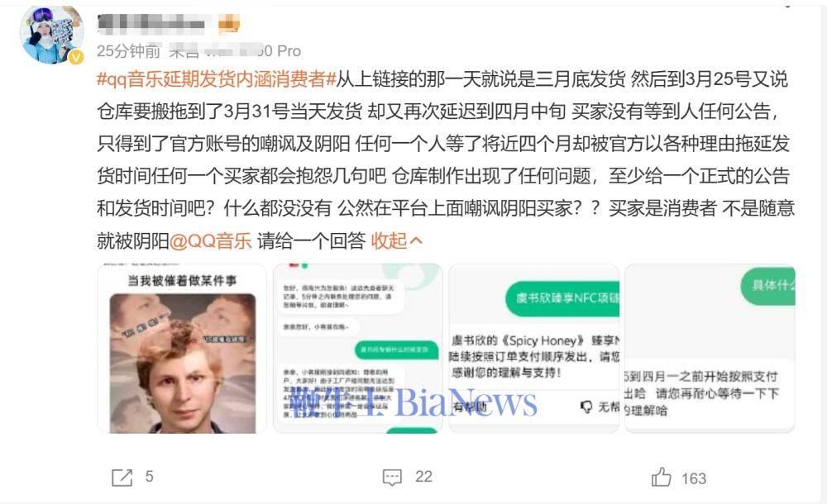Open the @QQ音乐 mention link
Image resolution: width=827 pixels, height=504 pixels.
(x=210, y=241)
